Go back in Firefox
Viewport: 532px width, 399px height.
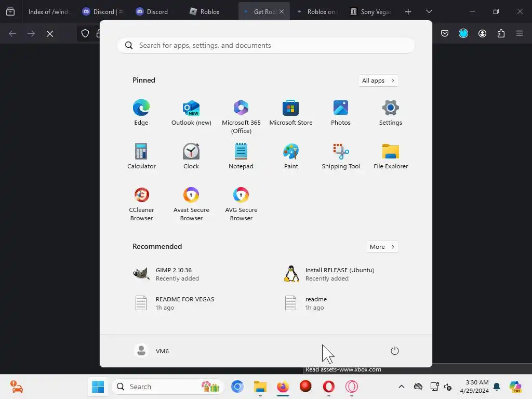coord(12,34)
